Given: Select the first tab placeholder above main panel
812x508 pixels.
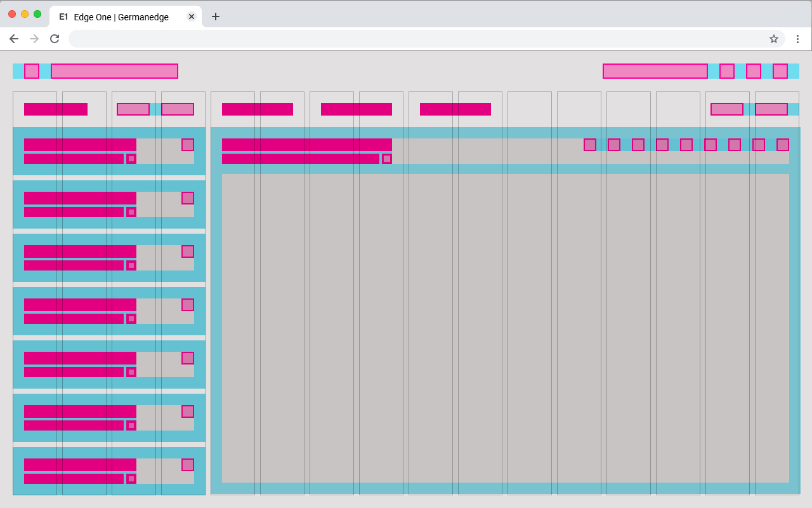Looking at the screenshot, I should [x=258, y=109].
